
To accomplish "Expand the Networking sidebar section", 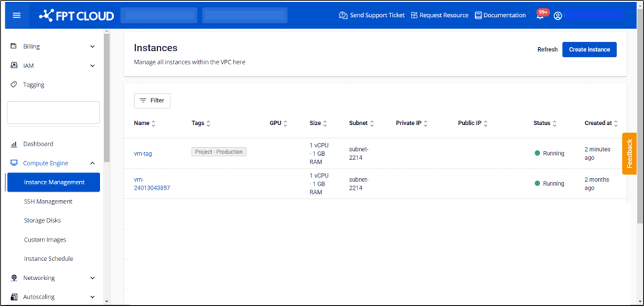I will click(51, 278).
